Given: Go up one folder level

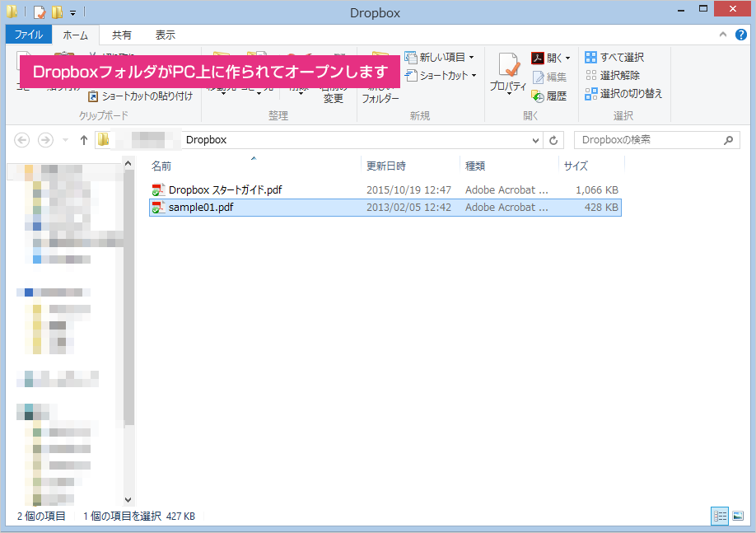Looking at the screenshot, I should point(84,140).
